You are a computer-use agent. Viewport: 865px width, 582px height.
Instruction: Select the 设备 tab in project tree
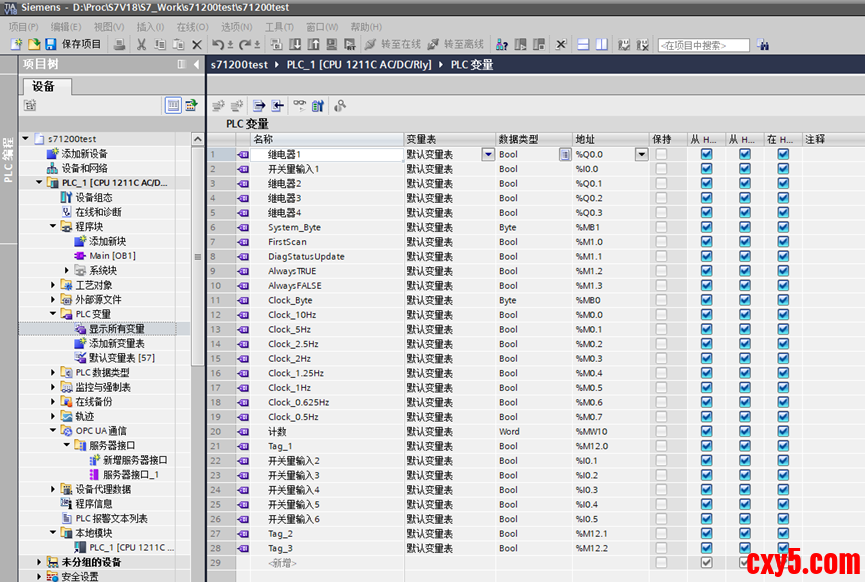point(43,86)
